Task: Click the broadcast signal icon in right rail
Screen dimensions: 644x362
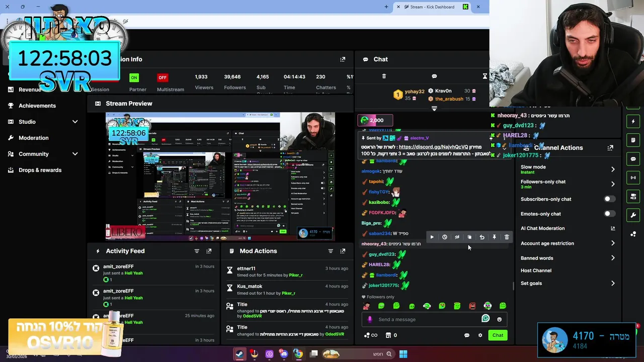Action: pyautogui.click(x=633, y=177)
